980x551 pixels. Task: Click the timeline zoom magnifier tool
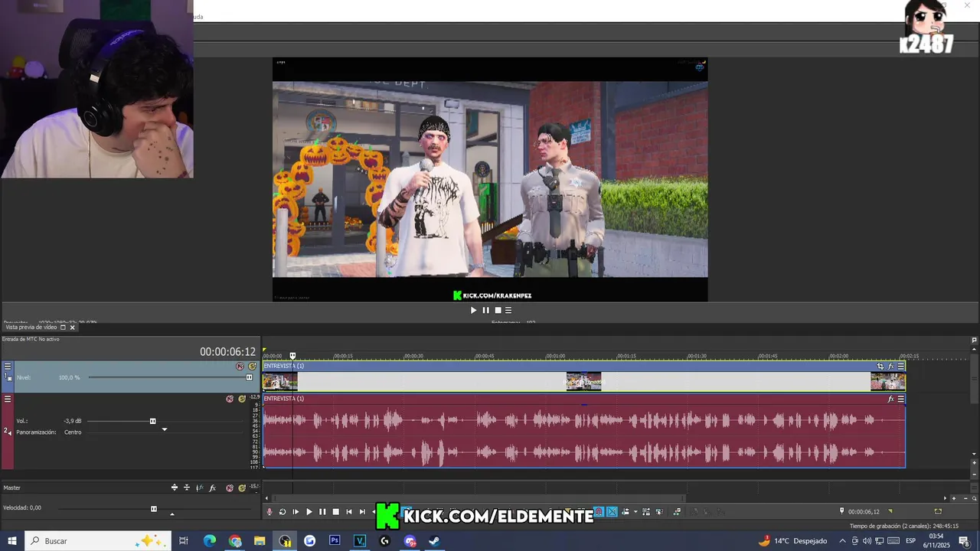coord(974,498)
